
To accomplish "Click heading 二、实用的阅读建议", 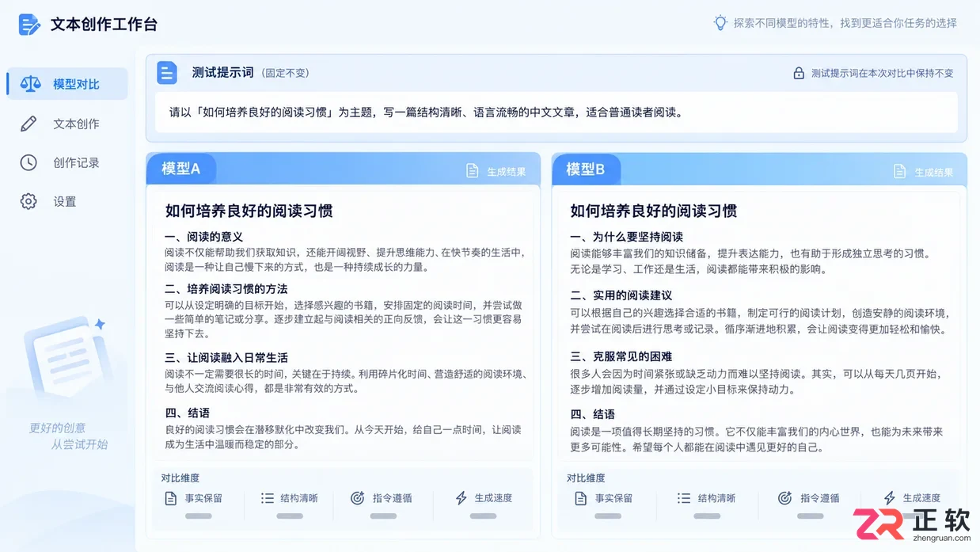I will coord(621,295).
